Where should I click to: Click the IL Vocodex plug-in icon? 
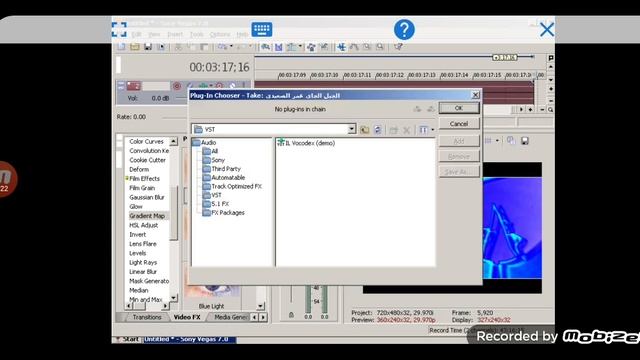(281, 142)
